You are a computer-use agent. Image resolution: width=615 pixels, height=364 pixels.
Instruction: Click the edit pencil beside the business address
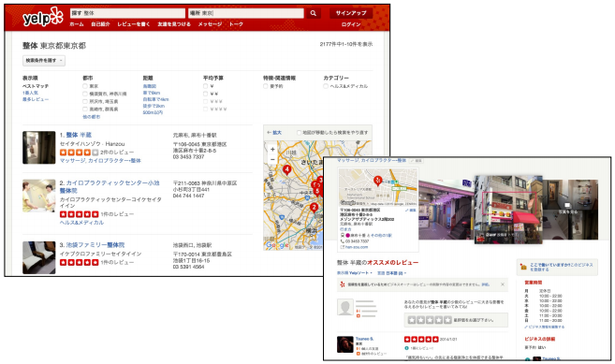tap(411, 211)
